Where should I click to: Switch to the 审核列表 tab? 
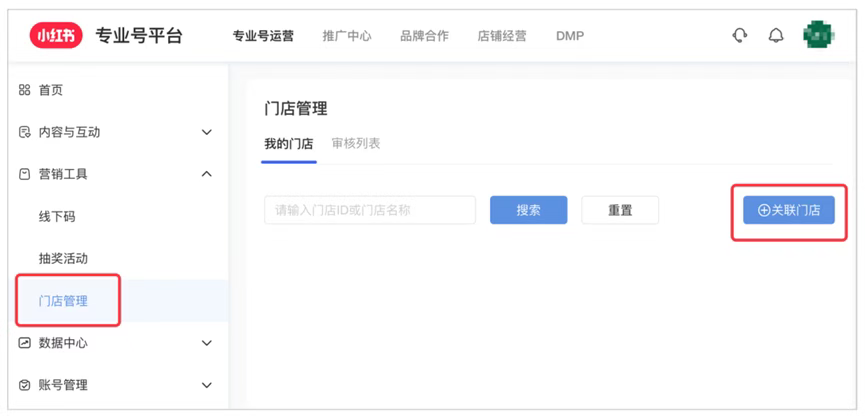tap(356, 143)
